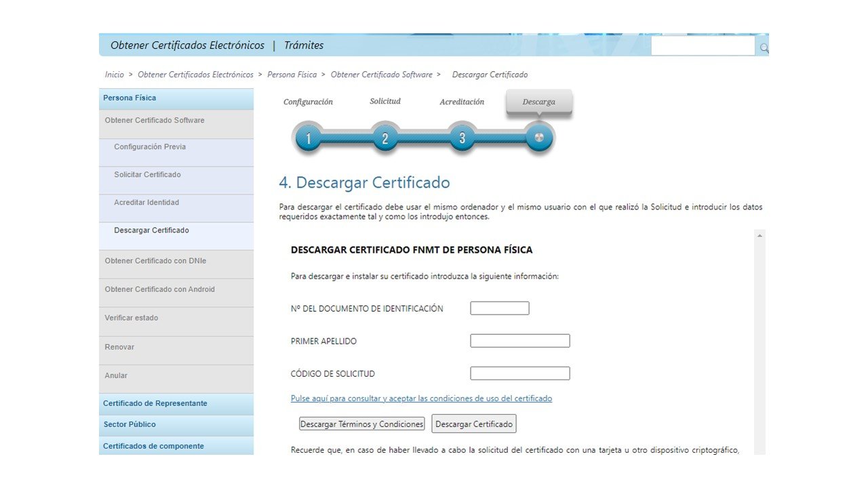Viewport: 868px width, 488px height.
Task: Focus the Primer Apellido field
Action: (x=520, y=341)
